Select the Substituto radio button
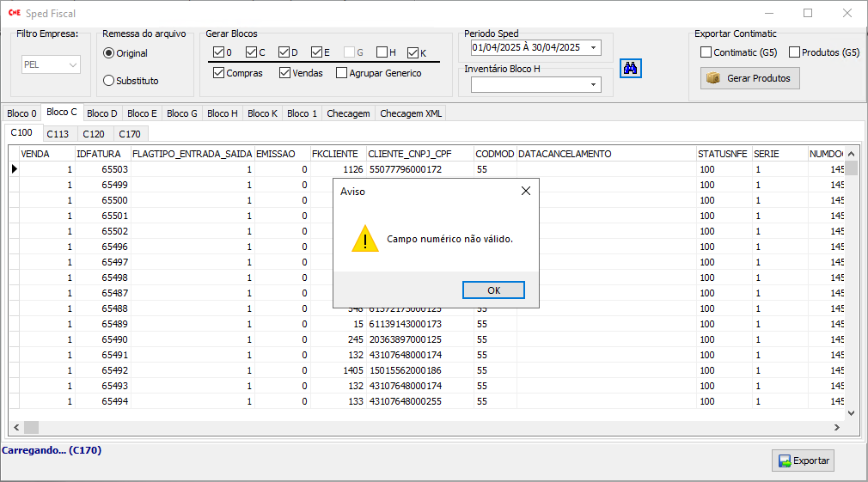 [109, 81]
